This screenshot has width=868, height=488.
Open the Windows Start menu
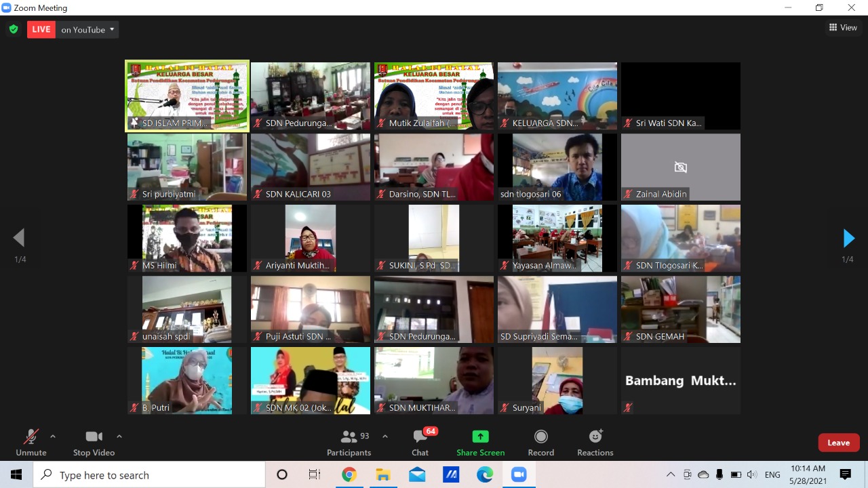[16, 474]
